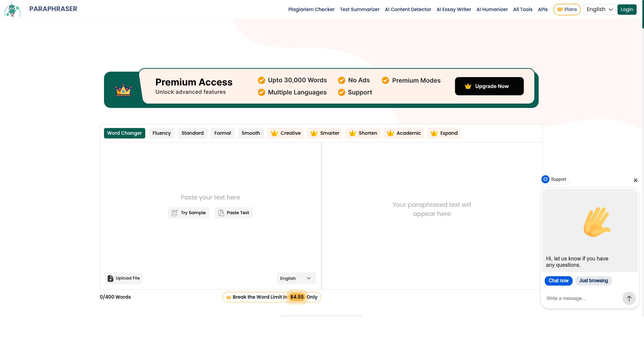
Task: Click the crown icon beside Creative mode
Action: pos(274,133)
